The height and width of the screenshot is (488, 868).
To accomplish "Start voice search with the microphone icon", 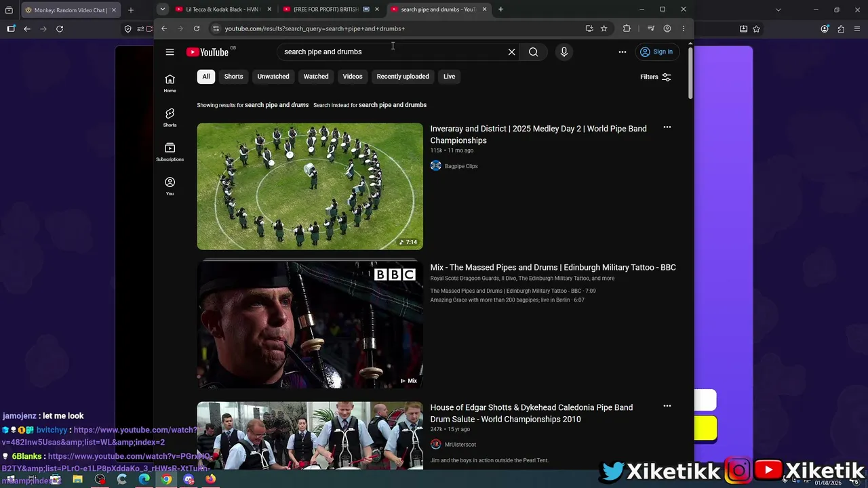I will click(x=564, y=52).
